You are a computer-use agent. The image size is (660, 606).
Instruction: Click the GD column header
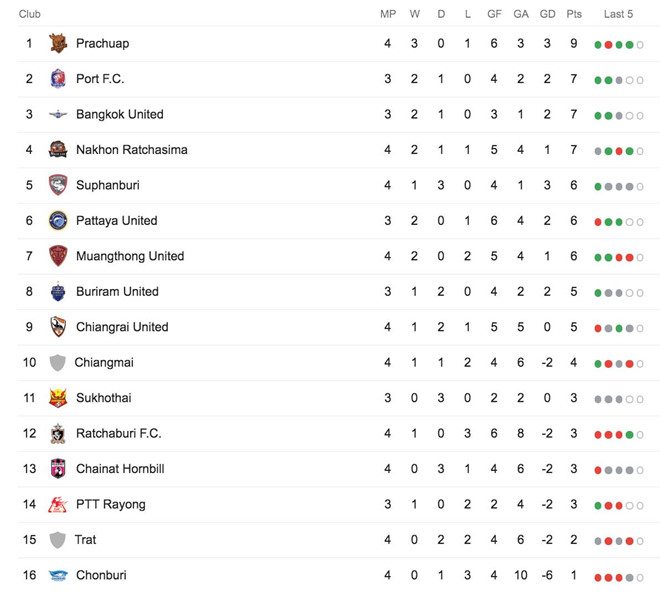pyautogui.click(x=547, y=14)
